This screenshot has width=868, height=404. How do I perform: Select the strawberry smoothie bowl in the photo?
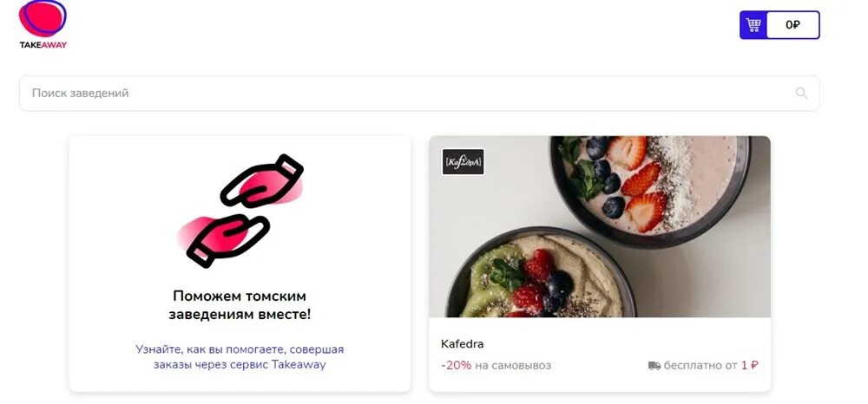[x=650, y=186]
